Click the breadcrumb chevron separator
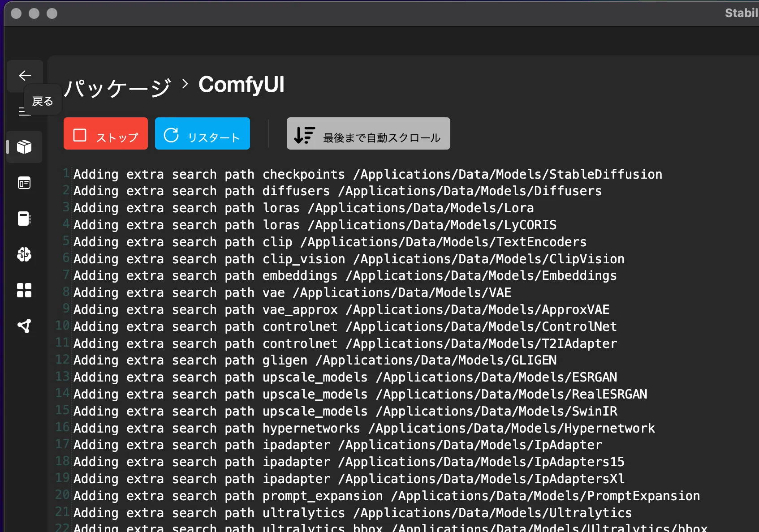Image resolution: width=759 pixels, height=532 pixels. (185, 84)
